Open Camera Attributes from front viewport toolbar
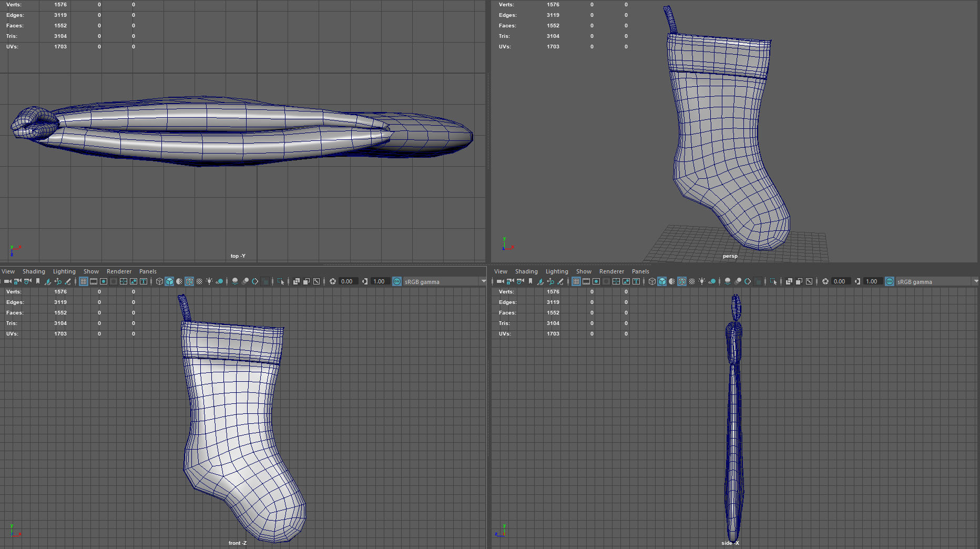980x549 pixels. click(x=27, y=281)
